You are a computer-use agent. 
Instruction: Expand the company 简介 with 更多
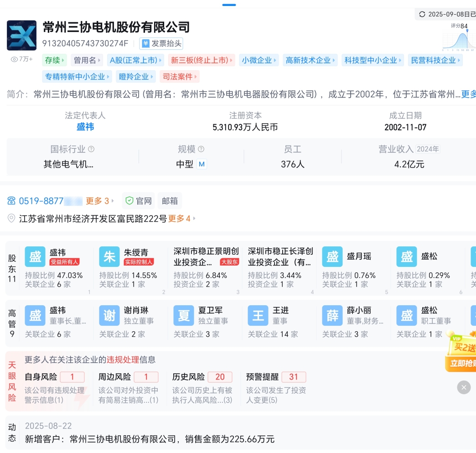click(468, 94)
